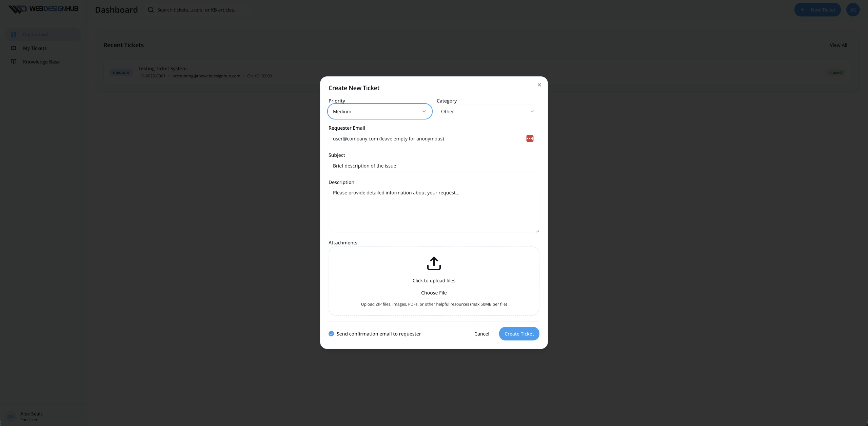Click the Choose File button

[x=434, y=293]
